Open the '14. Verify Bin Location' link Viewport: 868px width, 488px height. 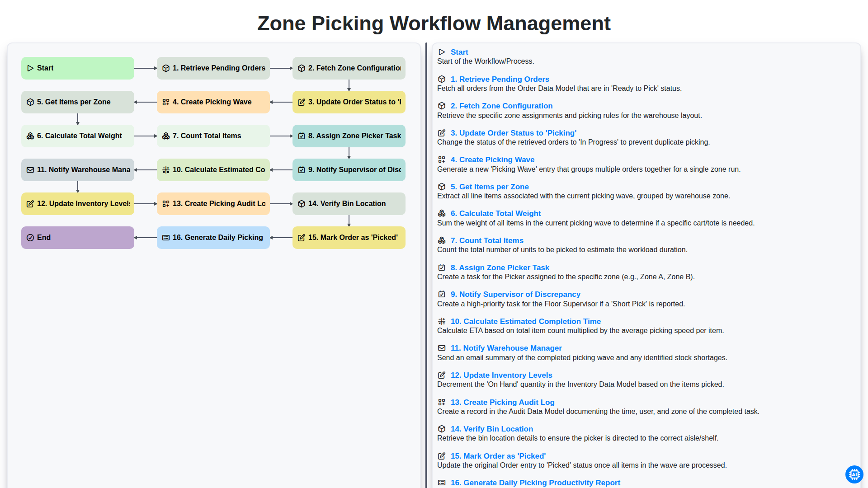pyautogui.click(x=492, y=429)
